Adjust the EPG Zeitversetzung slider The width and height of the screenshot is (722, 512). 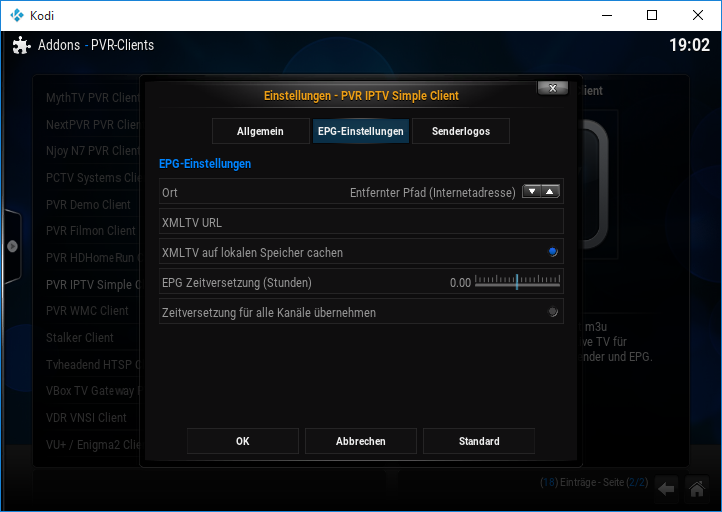517,281
